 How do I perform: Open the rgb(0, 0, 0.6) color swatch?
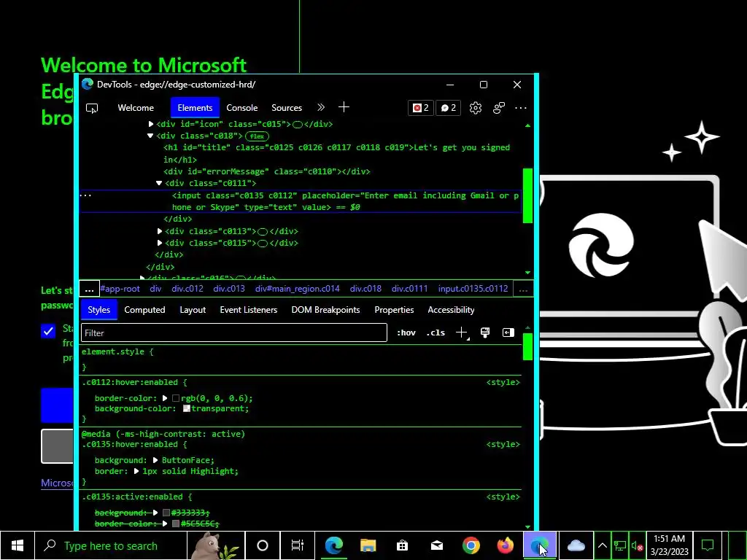point(176,399)
